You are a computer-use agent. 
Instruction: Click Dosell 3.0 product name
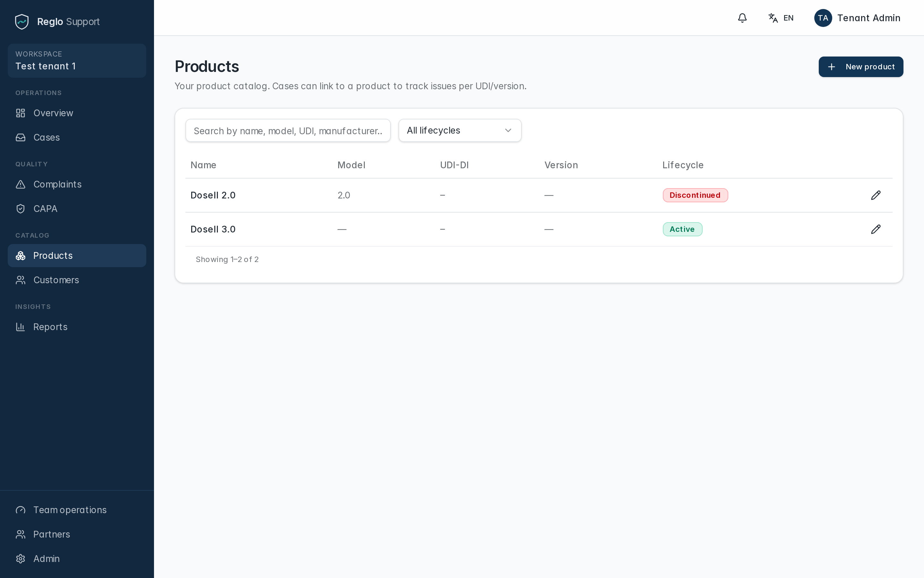point(213,229)
